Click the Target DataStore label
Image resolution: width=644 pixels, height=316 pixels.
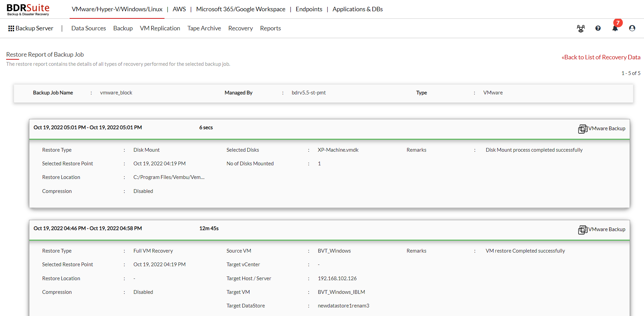pyautogui.click(x=246, y=306)
